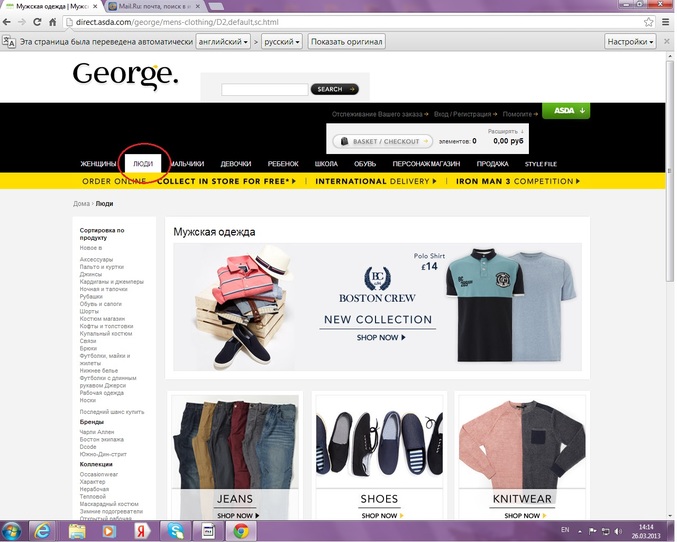Click Показать оригинал button

point(346,42)
